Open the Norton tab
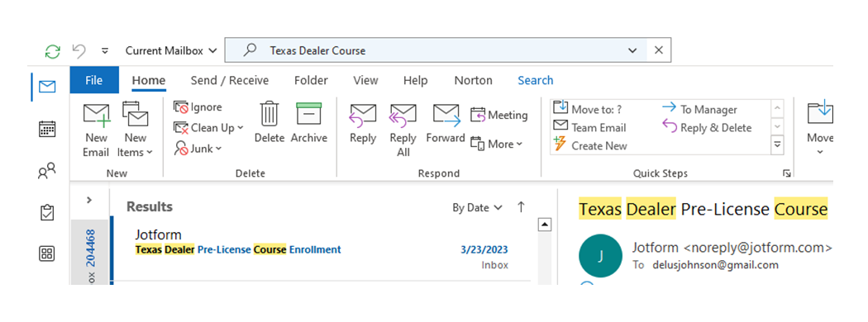 coord(474,80)
